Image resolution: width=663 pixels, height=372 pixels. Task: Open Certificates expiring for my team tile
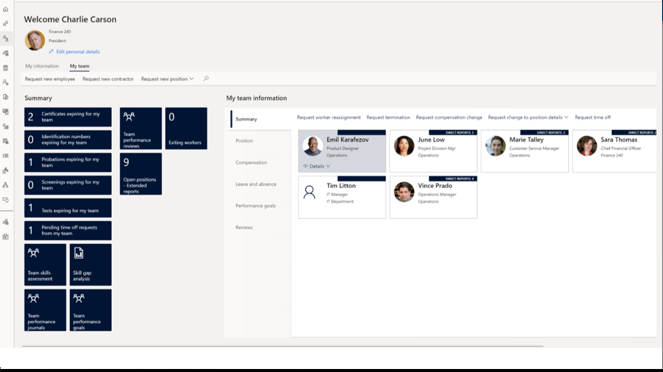coord(68,117)
